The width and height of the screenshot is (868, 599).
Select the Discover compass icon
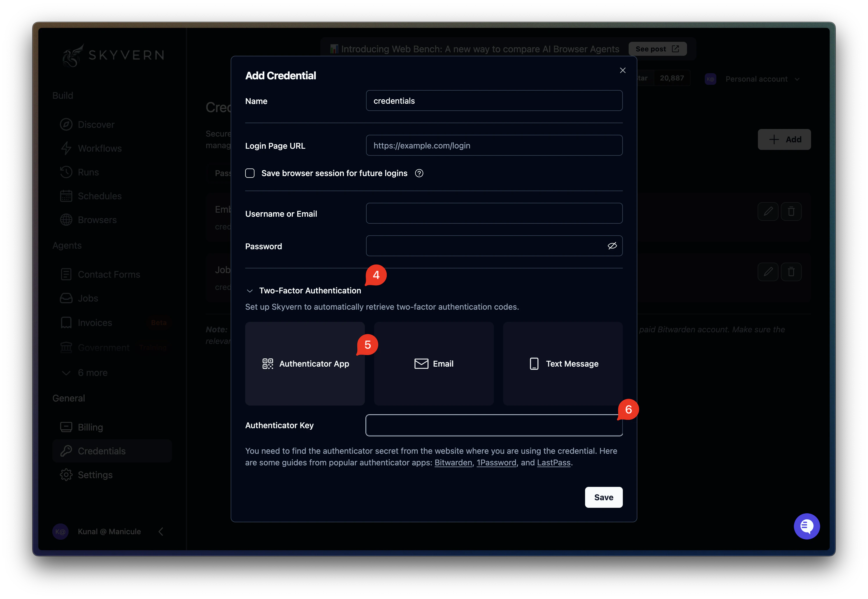tap(67, 124)
